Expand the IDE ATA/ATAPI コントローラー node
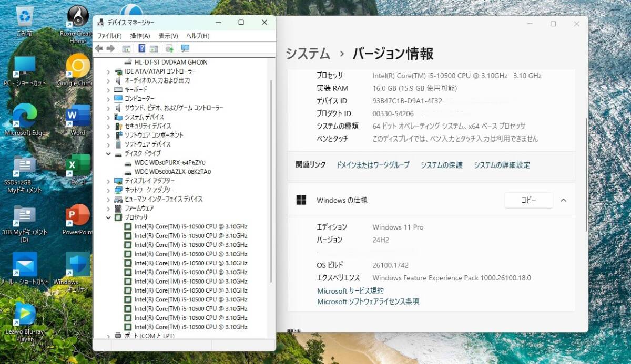631x364 pixels. click(x=108, y=71)
